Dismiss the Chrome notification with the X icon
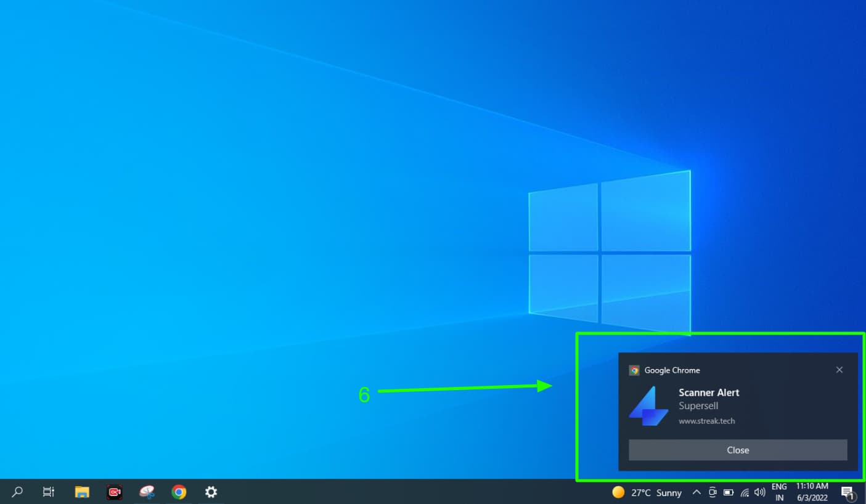The width and height of the screenshot is (866, 504). coord(839,370)
